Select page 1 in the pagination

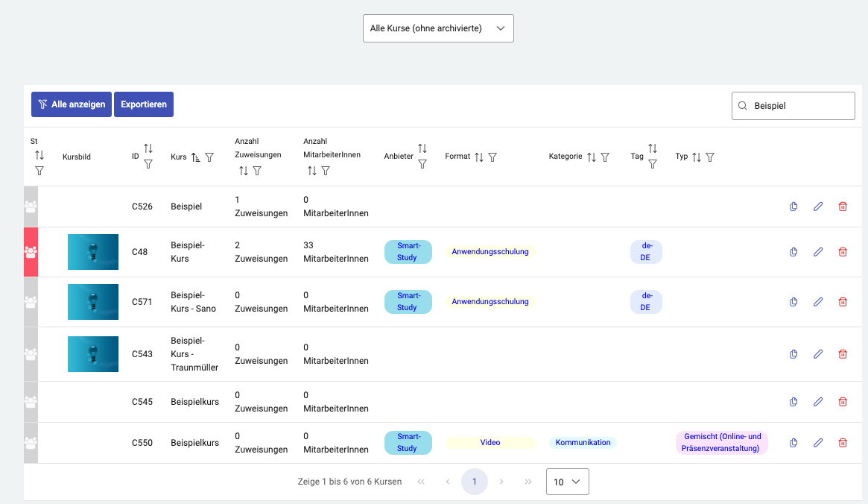(475, 482)
